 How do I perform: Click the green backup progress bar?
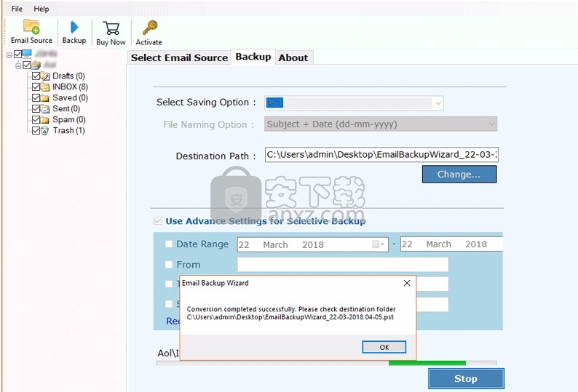(427, 362)
